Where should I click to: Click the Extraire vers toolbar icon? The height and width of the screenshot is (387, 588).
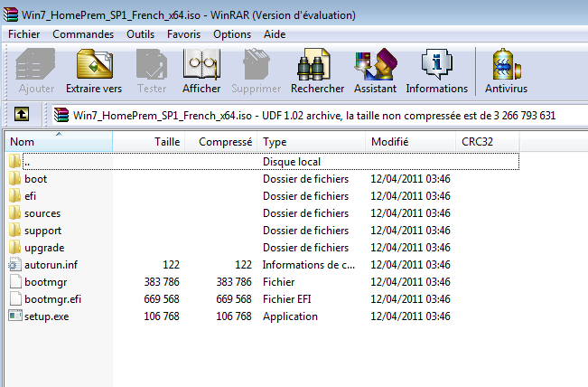point(93,71)
